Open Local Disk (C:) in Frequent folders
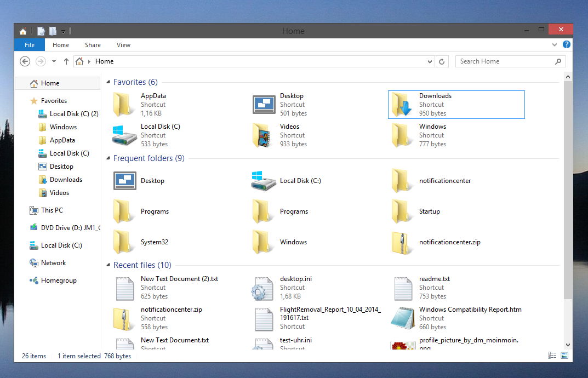Image resolution: width=588 pixels, height=378 pixels. point(287,181)
